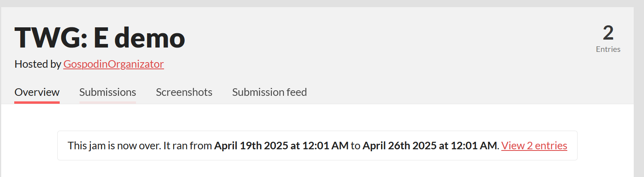Click the word 'demo' in the title
The width and height of the screenshot is (644, 177).
click(149, 38)
